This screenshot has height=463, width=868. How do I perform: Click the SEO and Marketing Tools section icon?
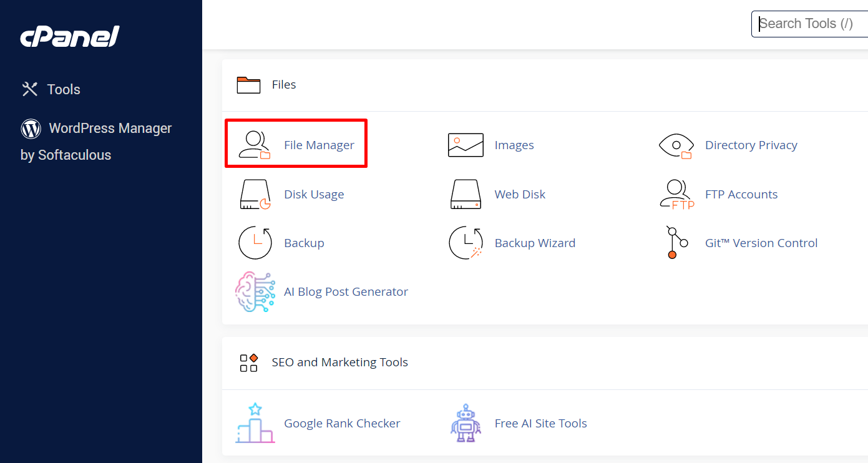pyautogui.click(x=248, y=363)
